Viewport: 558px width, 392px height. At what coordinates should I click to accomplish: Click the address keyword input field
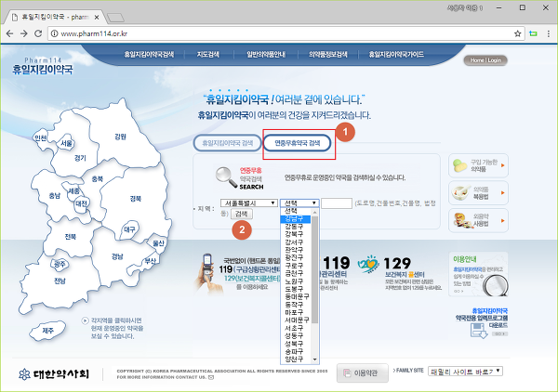[x=337, y=203]
